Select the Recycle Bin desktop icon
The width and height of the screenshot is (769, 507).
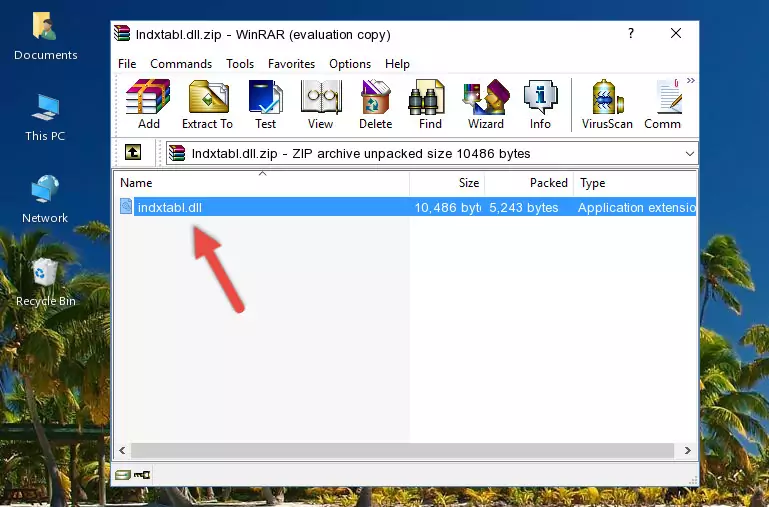point(45,282)
